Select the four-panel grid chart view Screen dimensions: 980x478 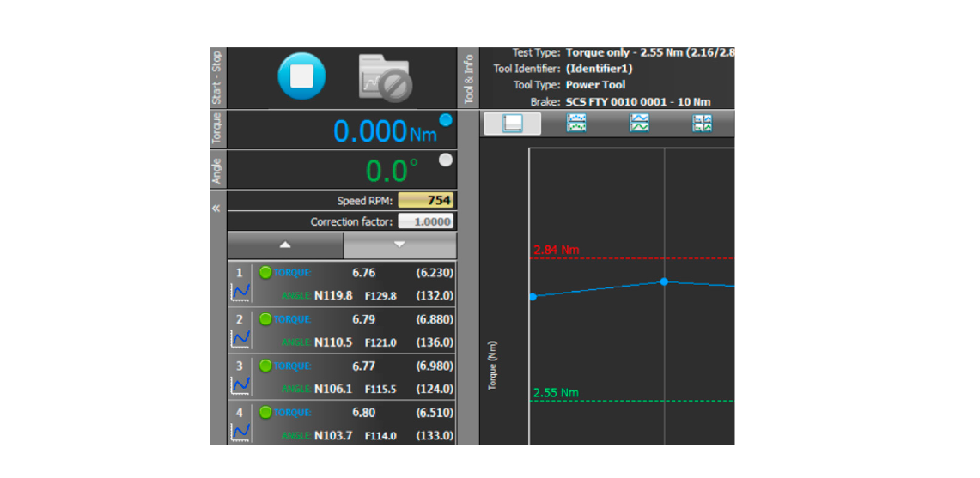coord(703,124)
